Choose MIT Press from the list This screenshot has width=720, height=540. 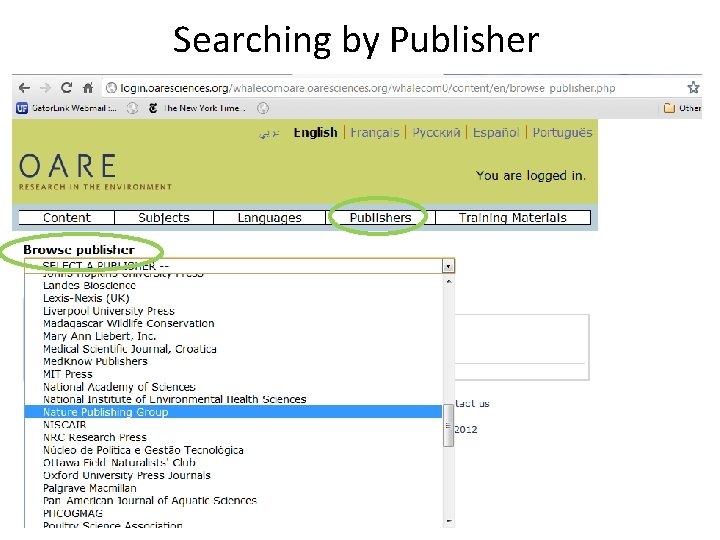point(233,374)
